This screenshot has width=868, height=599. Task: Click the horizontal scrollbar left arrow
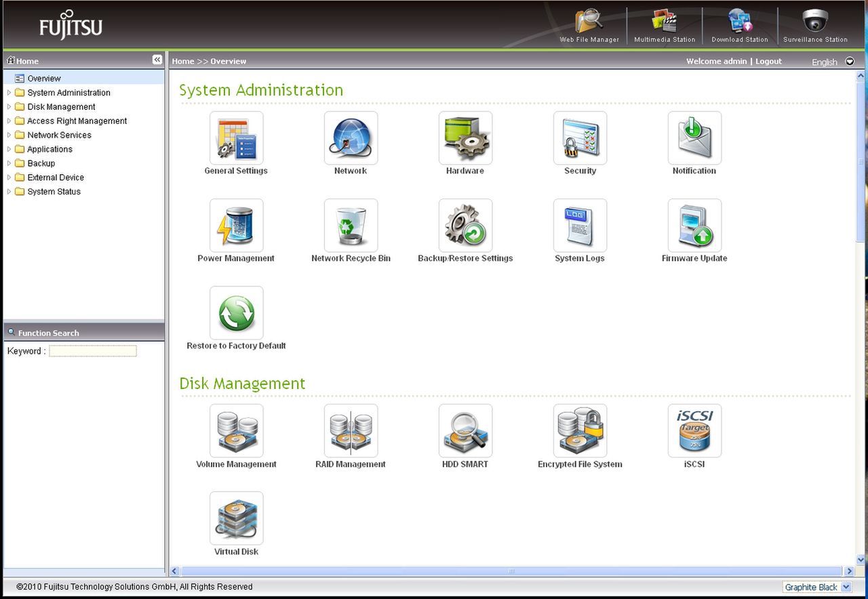174,572
